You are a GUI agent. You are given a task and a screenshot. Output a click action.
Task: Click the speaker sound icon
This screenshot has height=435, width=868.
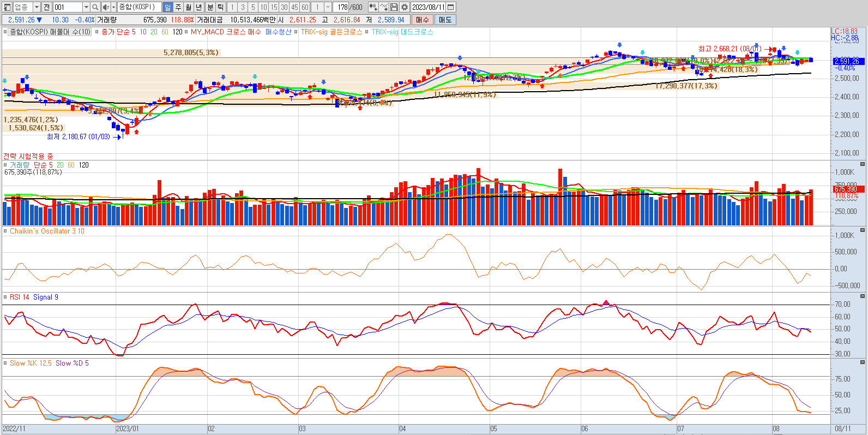coord(106,7)
